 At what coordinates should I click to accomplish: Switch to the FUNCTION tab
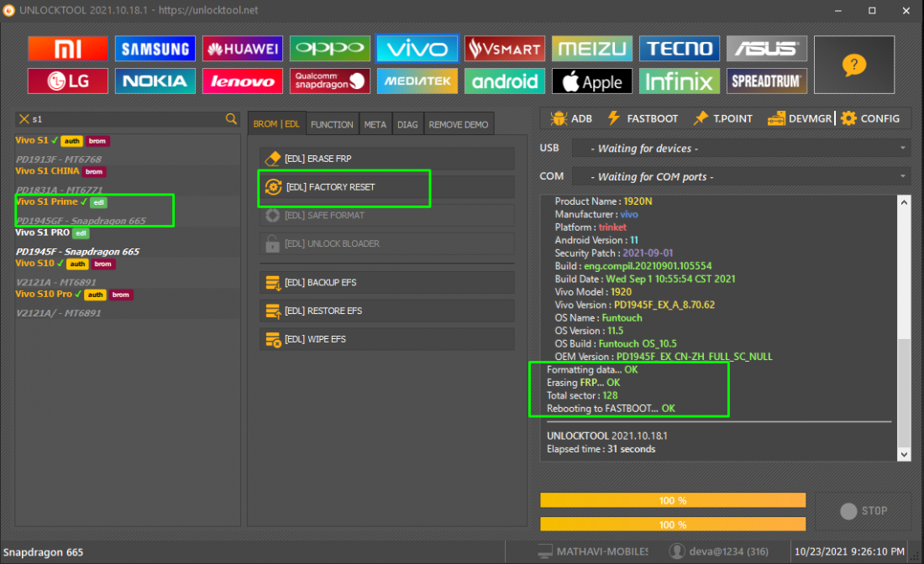332,124
